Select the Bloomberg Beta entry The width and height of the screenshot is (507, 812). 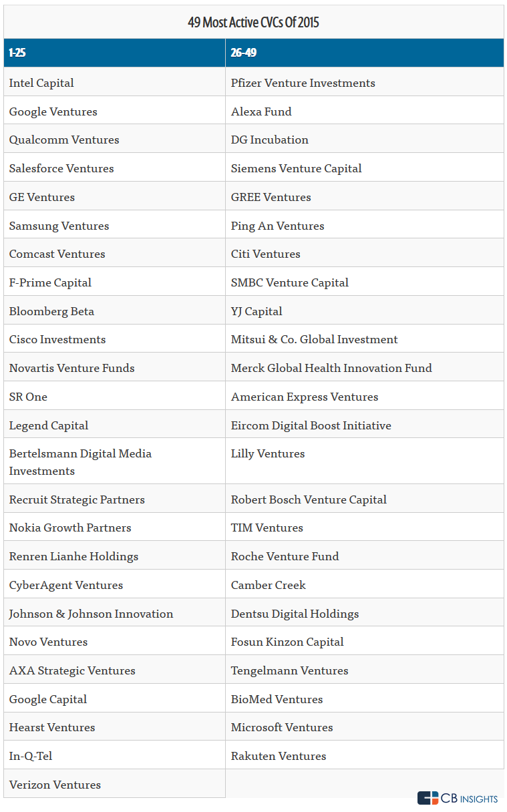tap(51, 311)
